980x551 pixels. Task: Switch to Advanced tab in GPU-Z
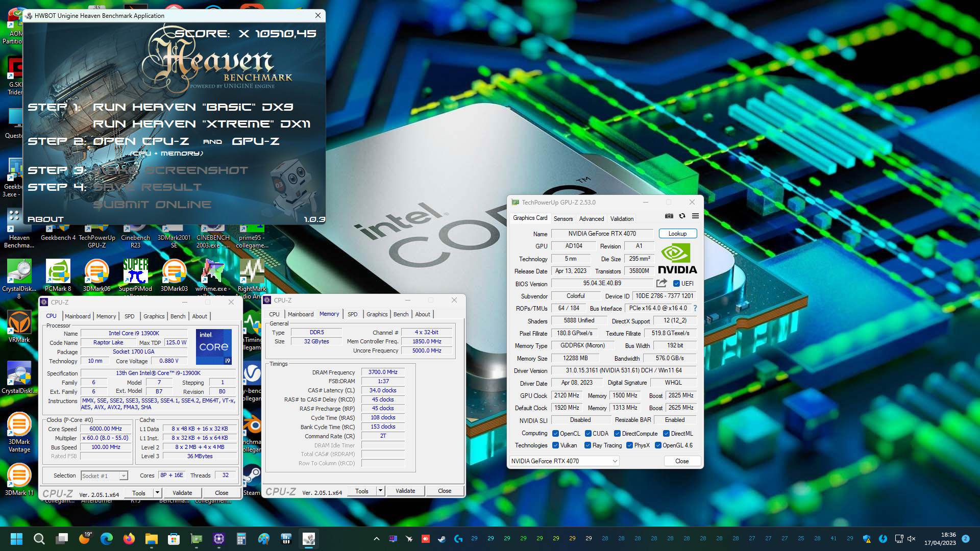(592, 219)
